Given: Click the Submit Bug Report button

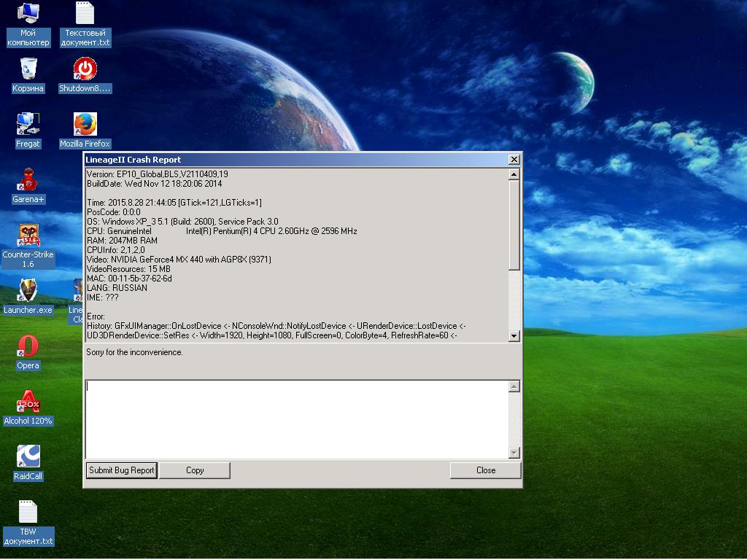Looking at the screenshot, I should pos(122,470).
